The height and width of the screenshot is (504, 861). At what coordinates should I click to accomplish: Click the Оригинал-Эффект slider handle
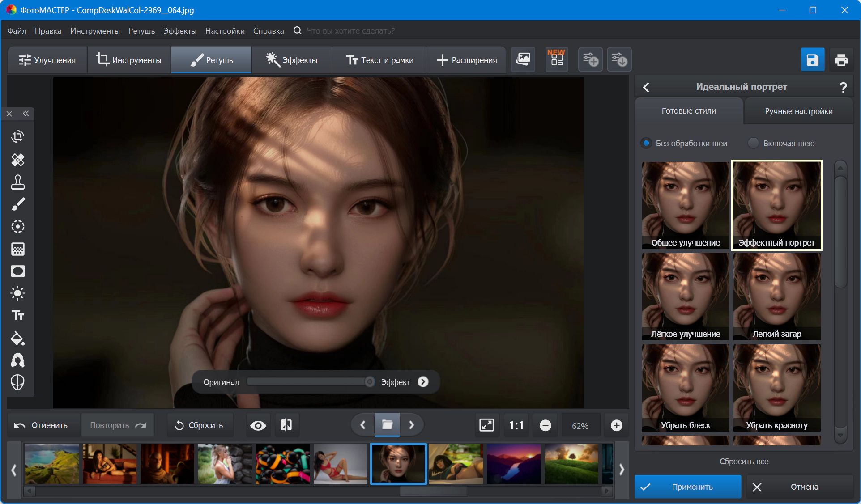pos(370,382)
